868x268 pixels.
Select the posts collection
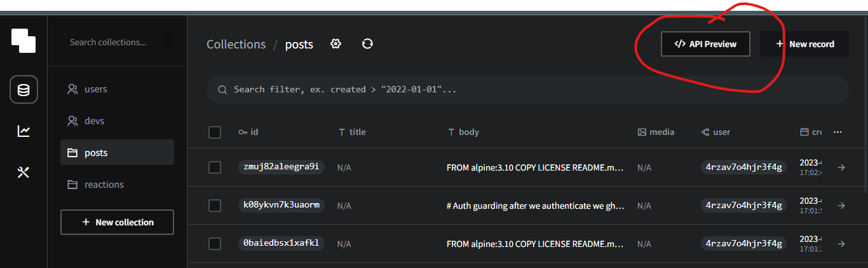(117, 153)
